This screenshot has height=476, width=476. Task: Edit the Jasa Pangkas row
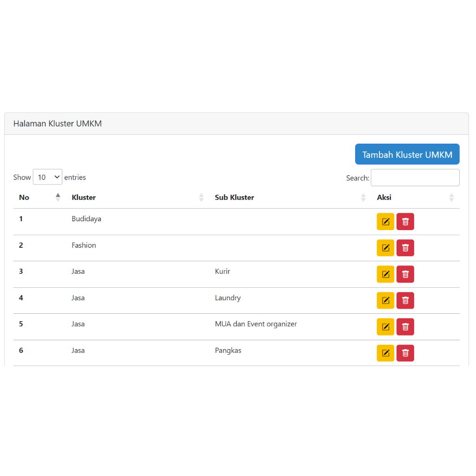tap(385, 353)
